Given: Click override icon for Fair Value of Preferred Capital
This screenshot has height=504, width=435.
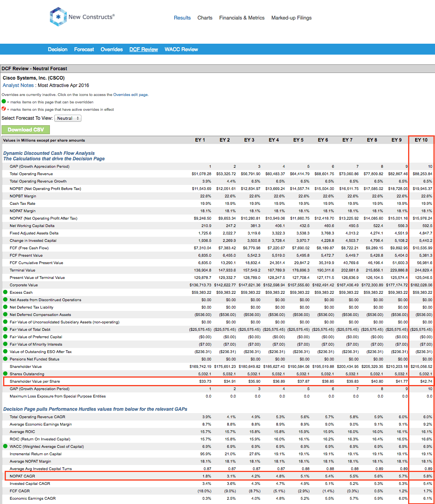Looking at the screenshot, I should click(x=5, y=337).
